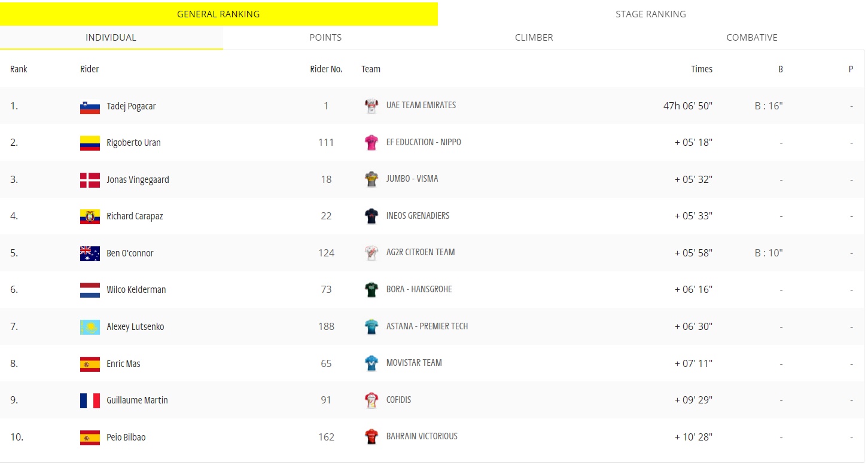868x465 pixels.
Task: Click the Jumbo - Visma jersey icon
Action: tap(371, 179)
